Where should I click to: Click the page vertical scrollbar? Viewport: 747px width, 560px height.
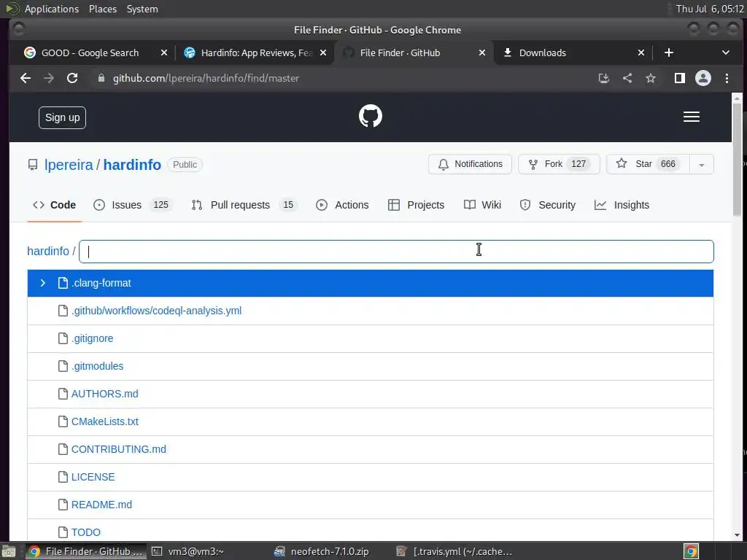pos(737,158)
